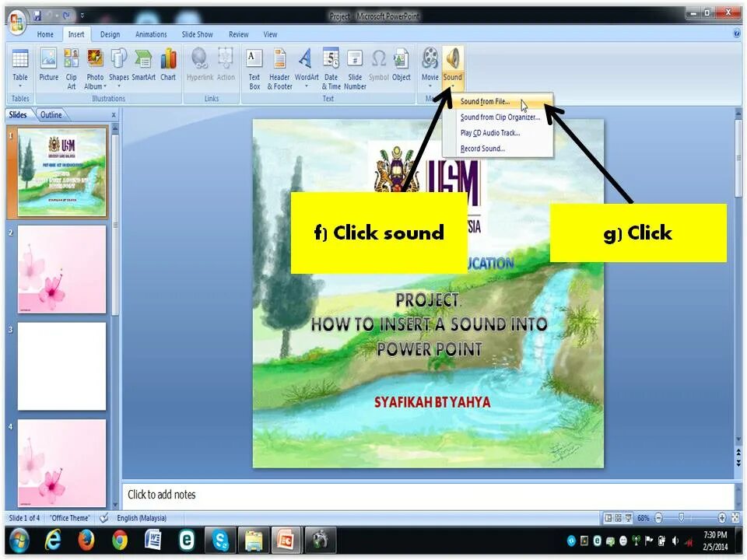Switch to Normal view in status bar

click(x=608, y=518)
